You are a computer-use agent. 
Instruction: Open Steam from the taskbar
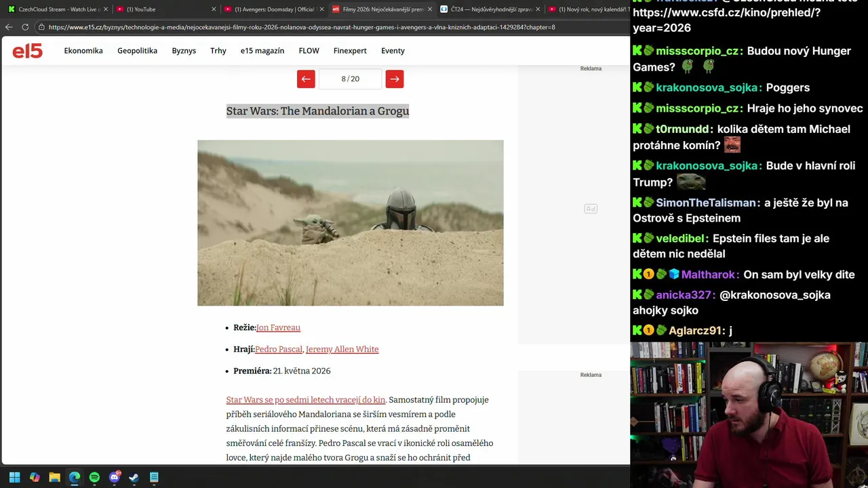[x=134, y=477]
